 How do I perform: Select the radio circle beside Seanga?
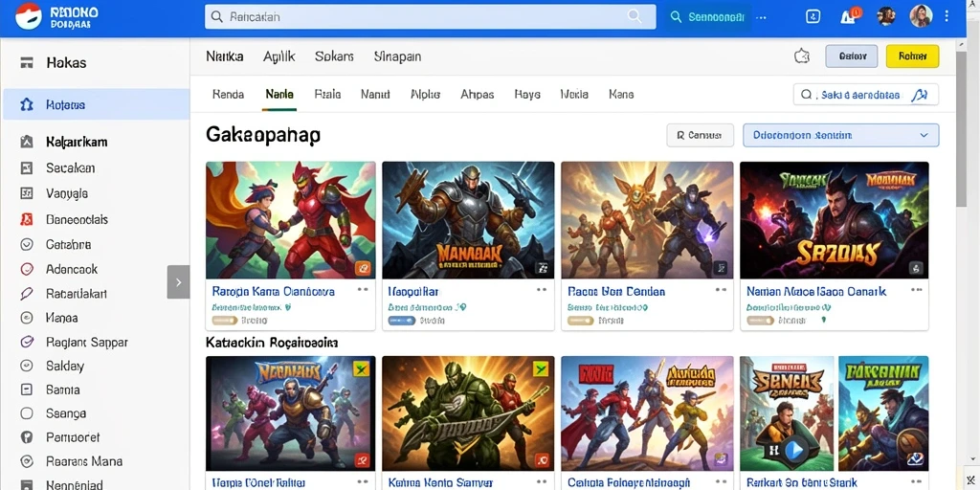(26, 413)
